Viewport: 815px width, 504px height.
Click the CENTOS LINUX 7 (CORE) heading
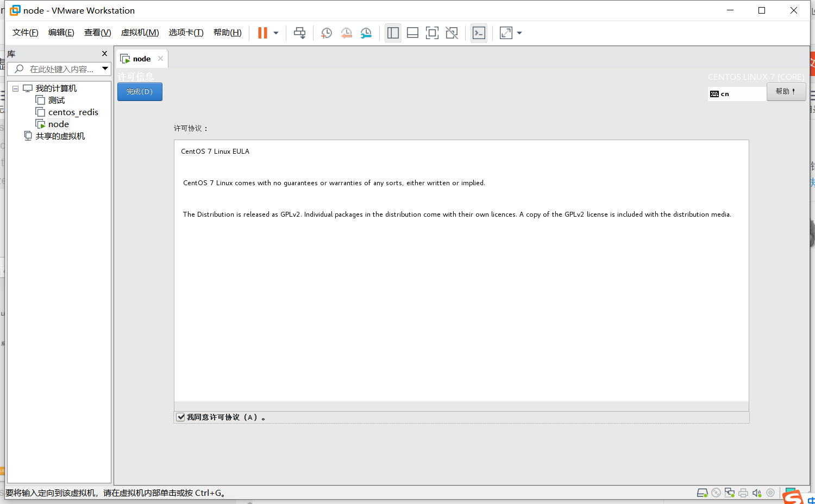tap(756, 77)
